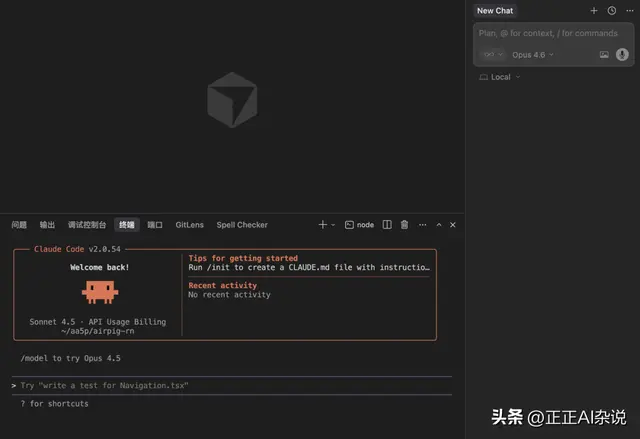Close the bottom terminal panel

[x=453, y=225]
